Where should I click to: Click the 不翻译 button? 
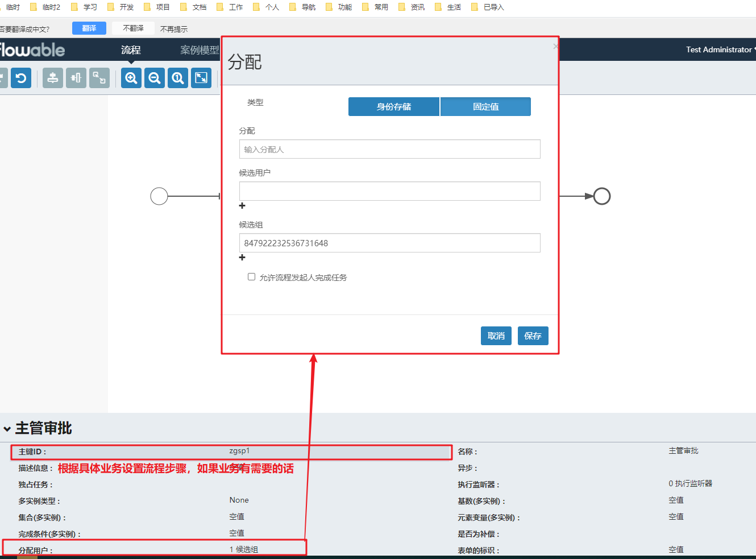pos(133,28)
